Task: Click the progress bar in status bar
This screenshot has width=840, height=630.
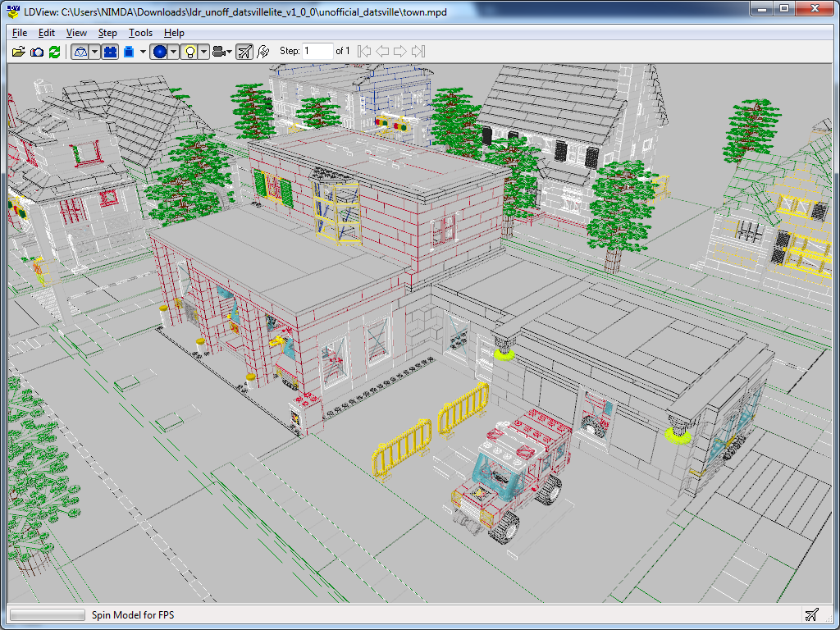Action: [47, 614]
